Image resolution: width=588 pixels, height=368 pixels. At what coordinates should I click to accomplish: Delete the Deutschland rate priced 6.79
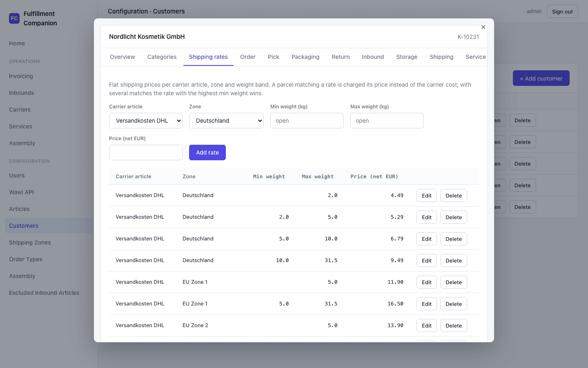click(x=454, y=239)
